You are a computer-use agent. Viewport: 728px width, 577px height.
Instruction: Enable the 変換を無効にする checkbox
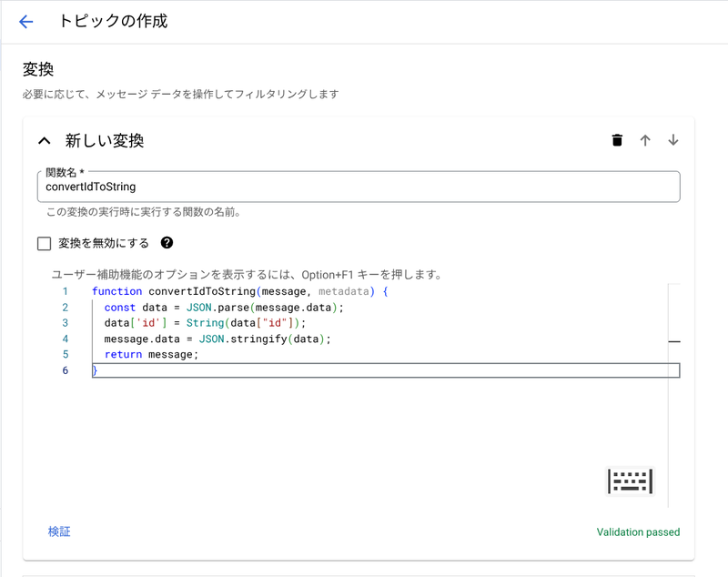44,243
